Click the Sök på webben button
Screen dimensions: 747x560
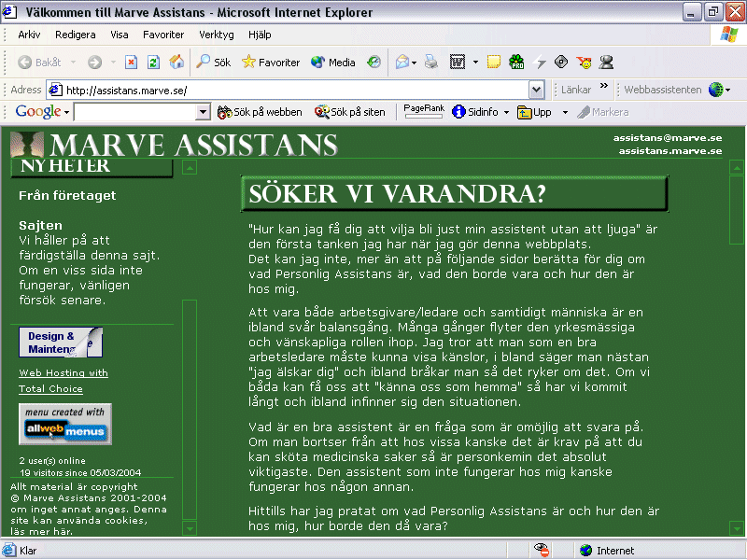(x=260, y=112)
